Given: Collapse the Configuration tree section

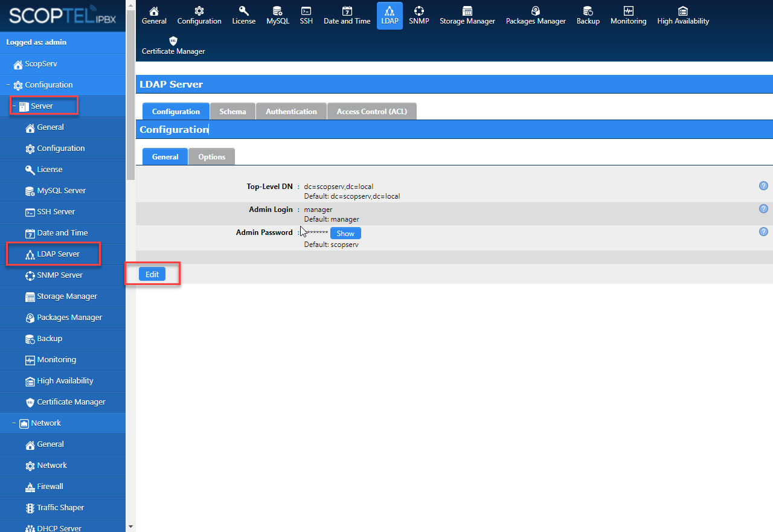Looking at the screenshot, I should tap(8, 85).
